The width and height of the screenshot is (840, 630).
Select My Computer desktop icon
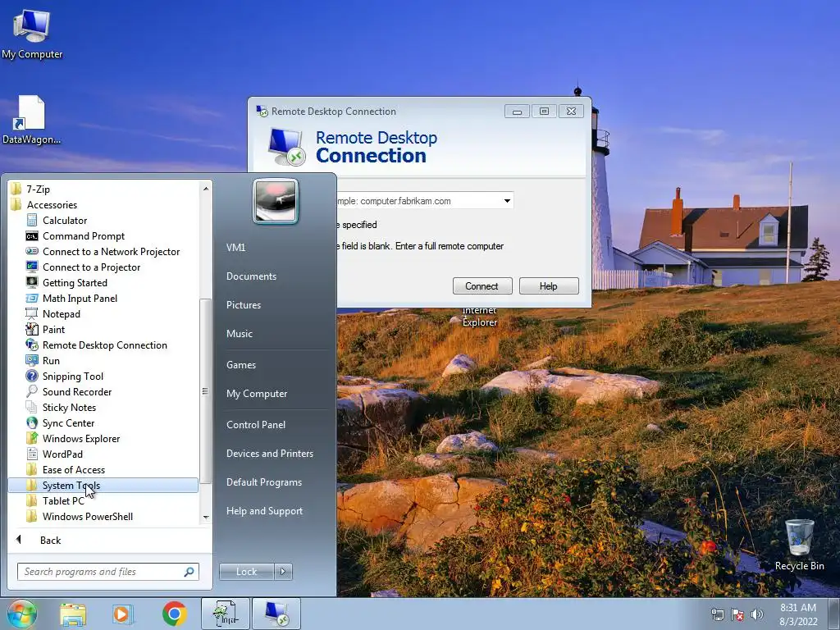(32, 34)
